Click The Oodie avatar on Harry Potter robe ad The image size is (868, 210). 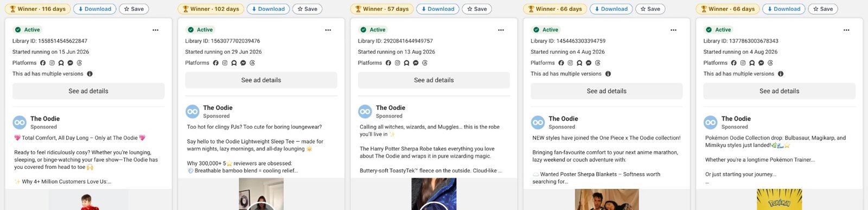[365, 111]
